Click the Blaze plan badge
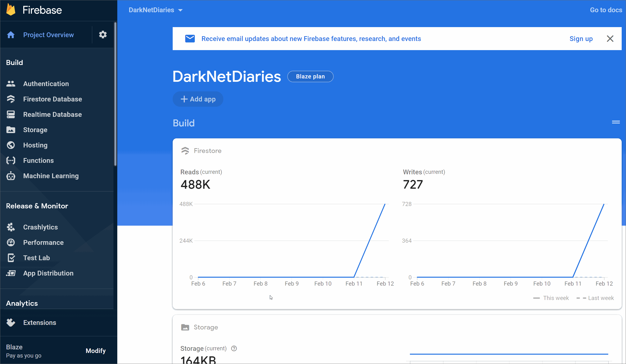The height and width of the screenshot is (364, 626). [x=310, y=76]
